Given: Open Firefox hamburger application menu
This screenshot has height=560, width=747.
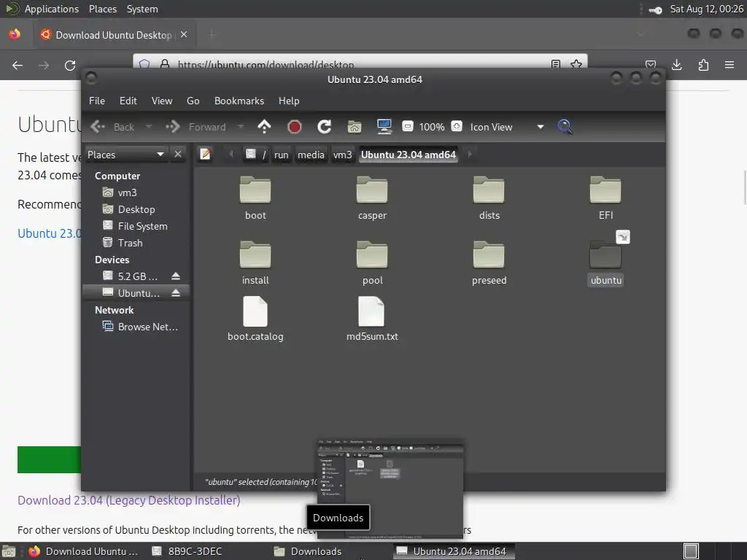Looking at the screenshot, I should click(729, 65).
